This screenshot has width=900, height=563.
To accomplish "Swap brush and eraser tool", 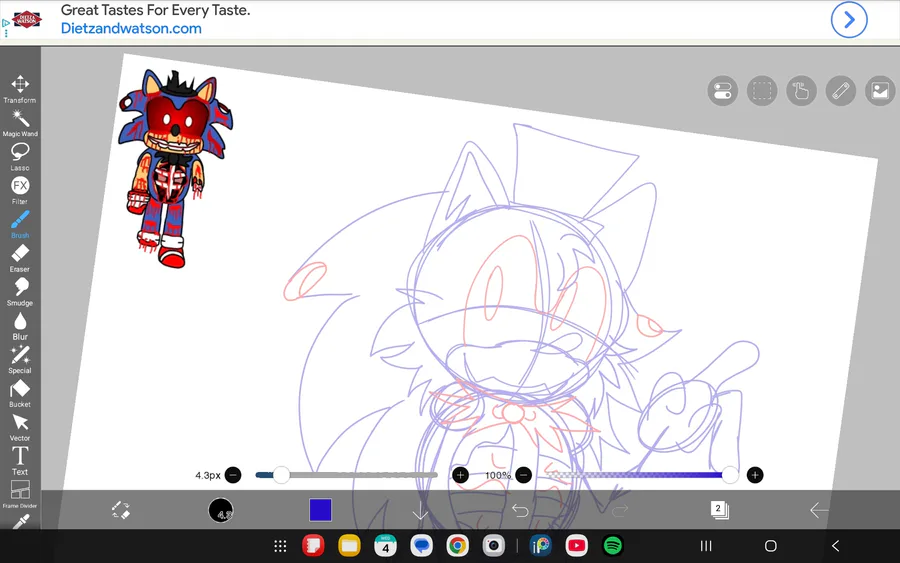I will 121,510.
